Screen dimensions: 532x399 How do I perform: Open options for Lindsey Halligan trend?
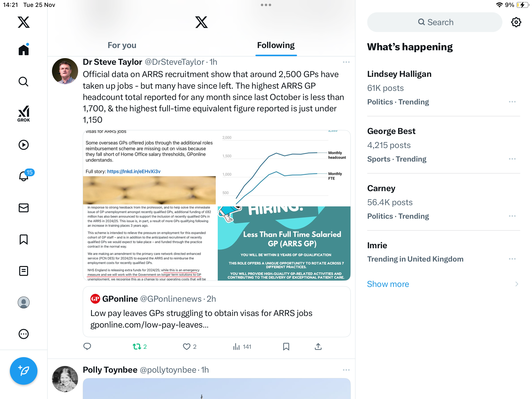[512, 102]
